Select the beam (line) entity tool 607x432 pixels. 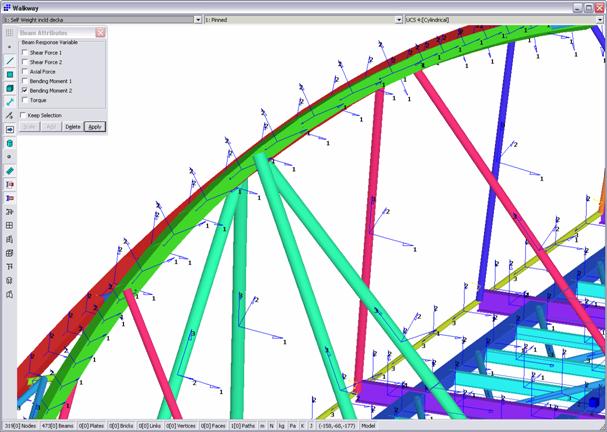9,60
